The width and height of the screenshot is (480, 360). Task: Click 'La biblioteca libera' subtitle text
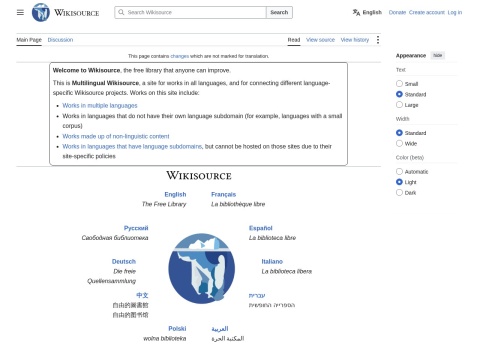(287, 271)
